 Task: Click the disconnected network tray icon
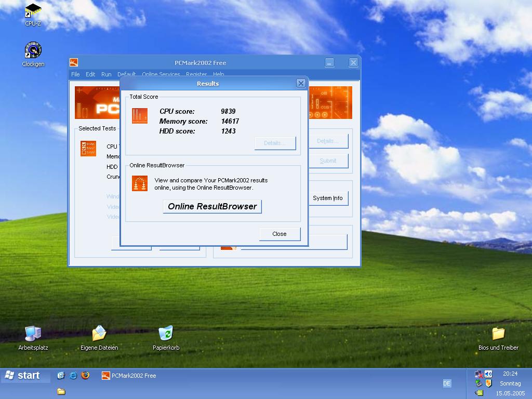click(478, 374)
